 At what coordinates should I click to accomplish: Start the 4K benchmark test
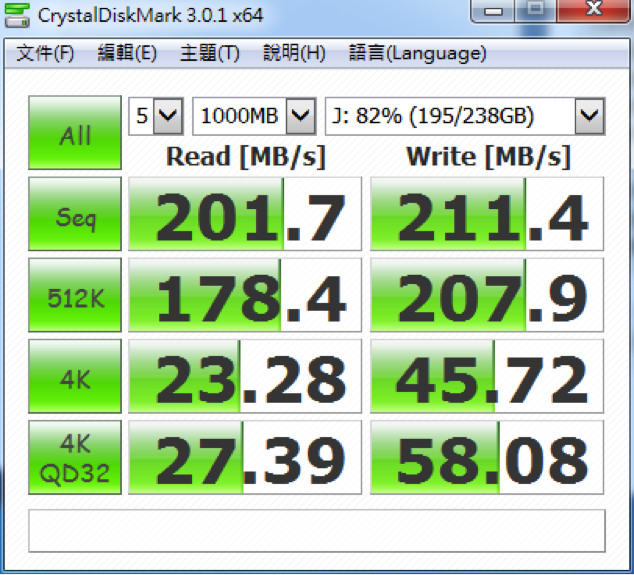tap(75, 376)
